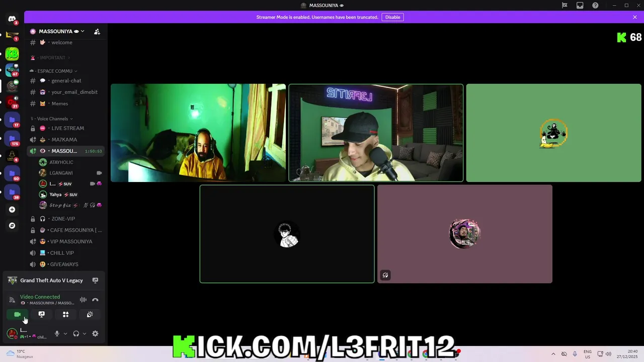This screenshot has height=362, width=644.
Task: Open welcome text channel
Action: pos(66,42)
